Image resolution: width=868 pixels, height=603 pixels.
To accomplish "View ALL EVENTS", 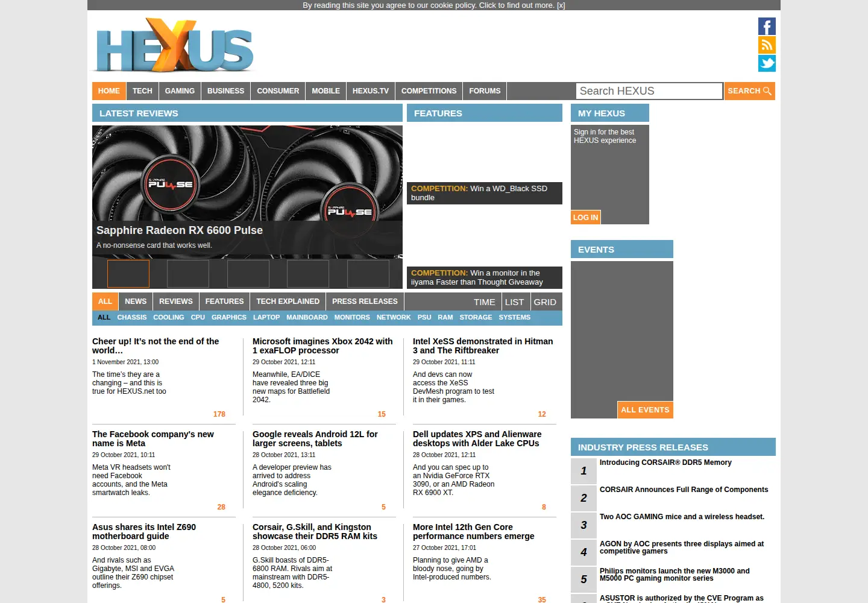I will (x=645, y=410).
